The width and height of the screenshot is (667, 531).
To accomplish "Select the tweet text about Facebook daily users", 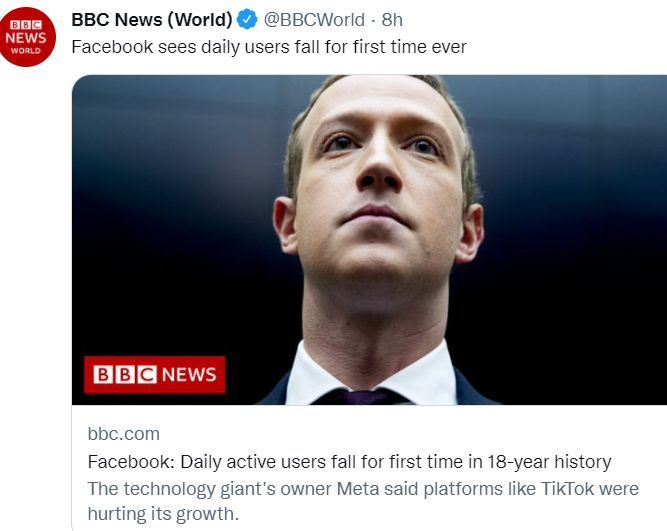I will click(x=268, y=47).
